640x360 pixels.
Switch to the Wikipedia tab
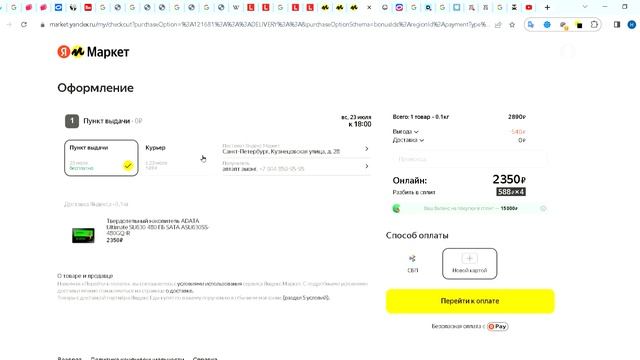click(x=236, y=7)
